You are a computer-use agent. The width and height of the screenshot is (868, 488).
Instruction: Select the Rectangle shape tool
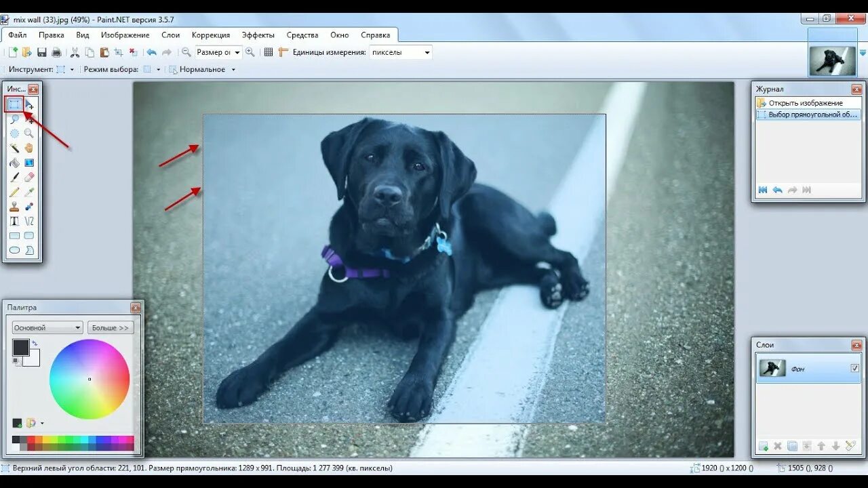coord(14,236)
